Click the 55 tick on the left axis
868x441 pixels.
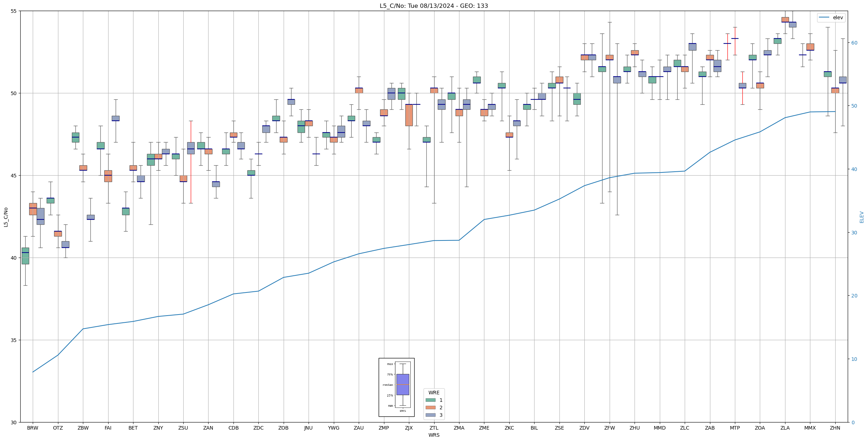pos(14,11)
